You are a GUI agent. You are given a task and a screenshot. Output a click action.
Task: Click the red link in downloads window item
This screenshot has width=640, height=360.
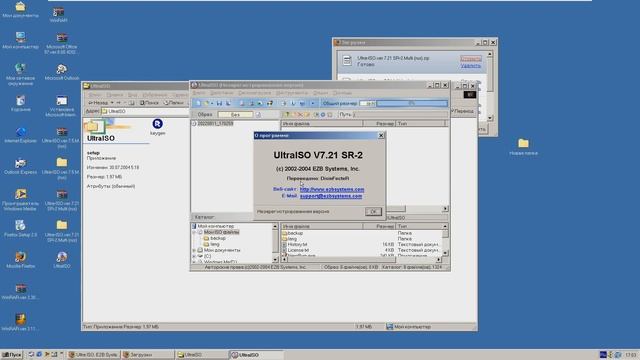pos(471,58)
